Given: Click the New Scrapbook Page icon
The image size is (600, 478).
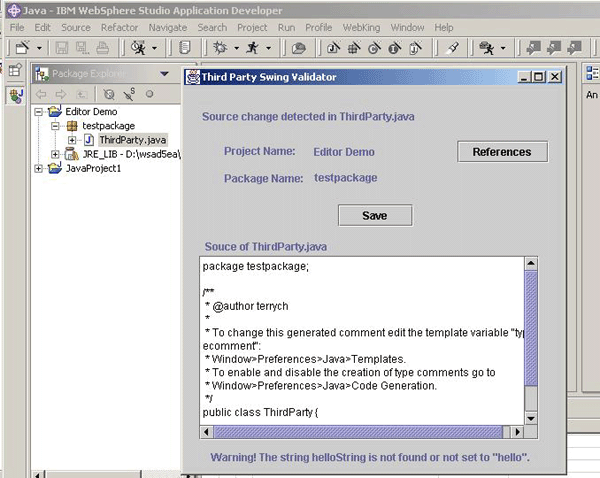Looking at the screenshot, I should tap(415, 48).
